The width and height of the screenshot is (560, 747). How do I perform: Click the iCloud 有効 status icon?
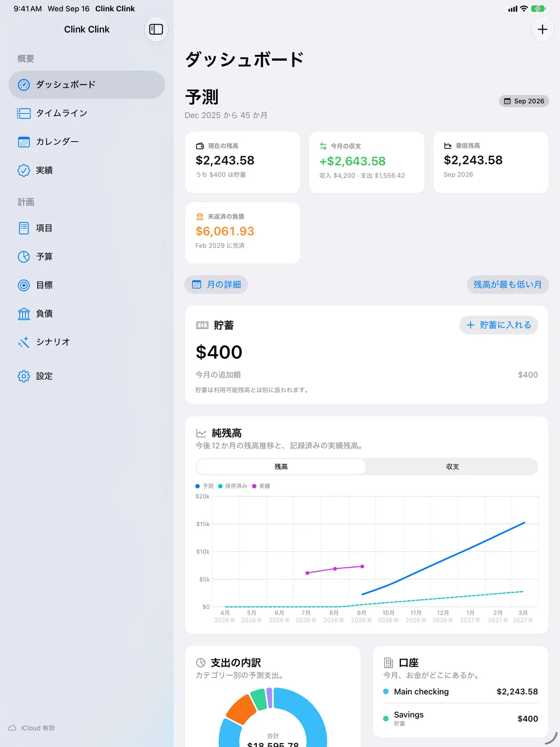coord(12,728)
